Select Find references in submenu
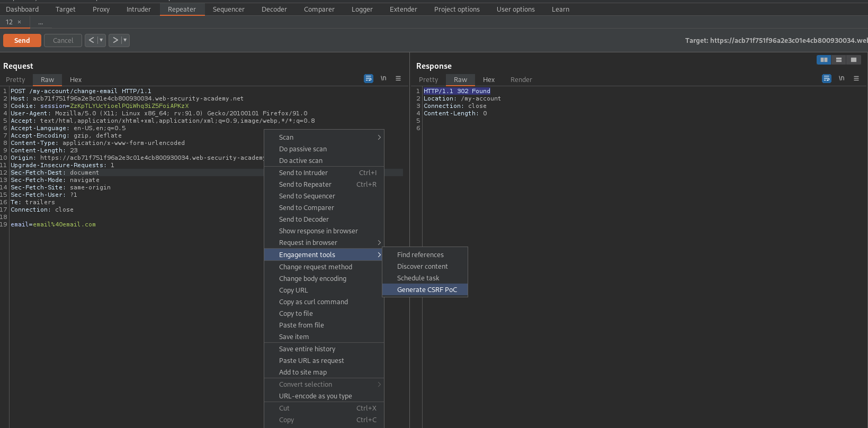This screenshot has height=428, width=868. [x=425, y=254]
